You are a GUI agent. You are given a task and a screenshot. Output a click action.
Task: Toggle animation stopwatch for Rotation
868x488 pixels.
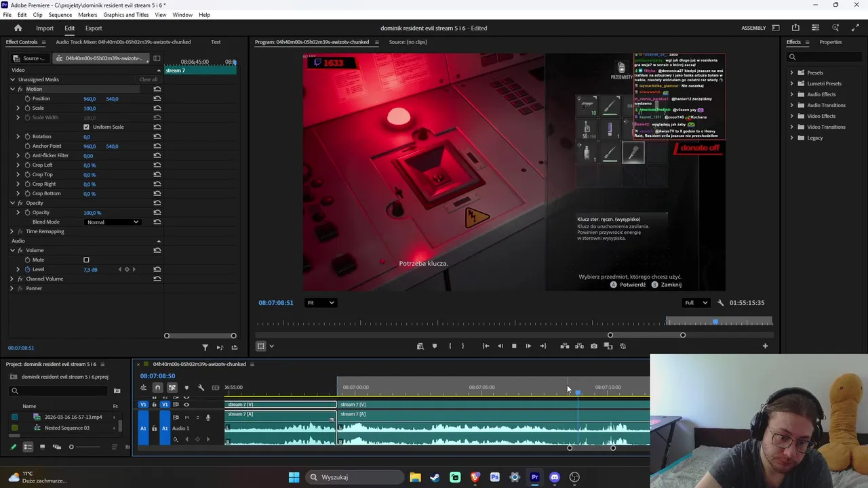(28, 137)
